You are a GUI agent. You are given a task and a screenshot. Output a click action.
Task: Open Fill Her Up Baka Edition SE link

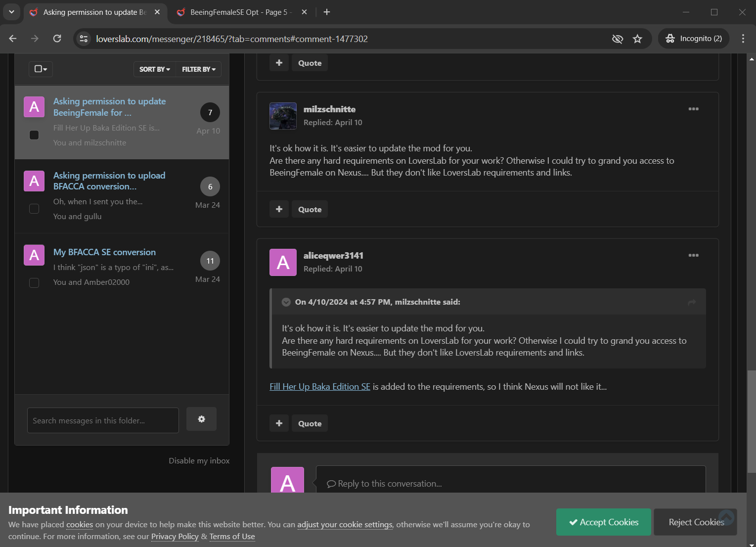click(x=320, y=387)
